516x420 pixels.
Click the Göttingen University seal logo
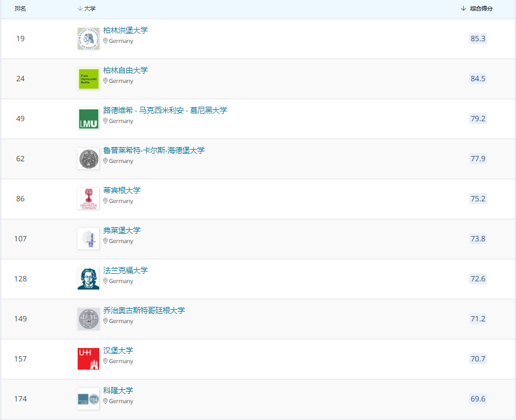(x=88, y=319)
